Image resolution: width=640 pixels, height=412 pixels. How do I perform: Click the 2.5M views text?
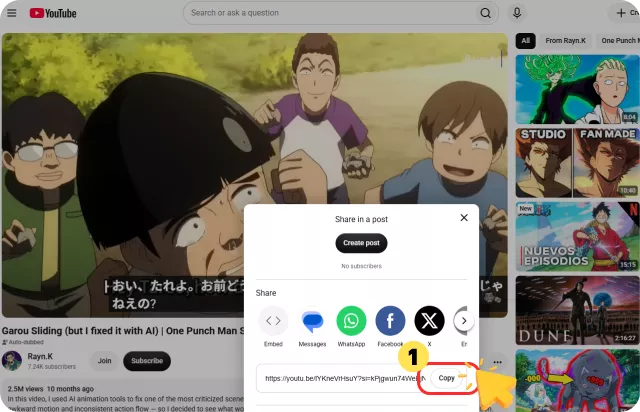[25, 389]
